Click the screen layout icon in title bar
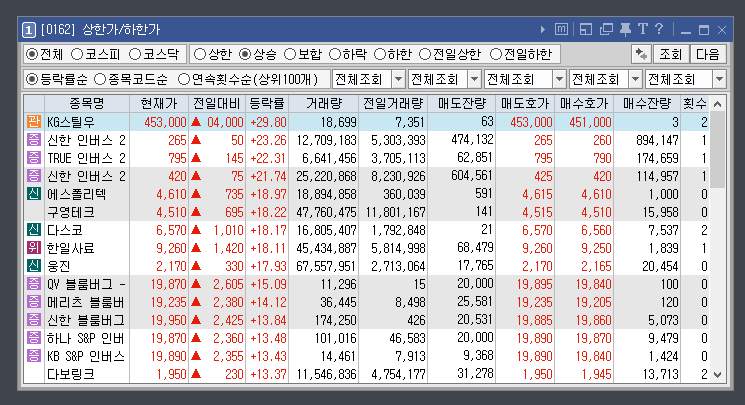This screenshot has width=745, height=405. [x=586, y=29]
